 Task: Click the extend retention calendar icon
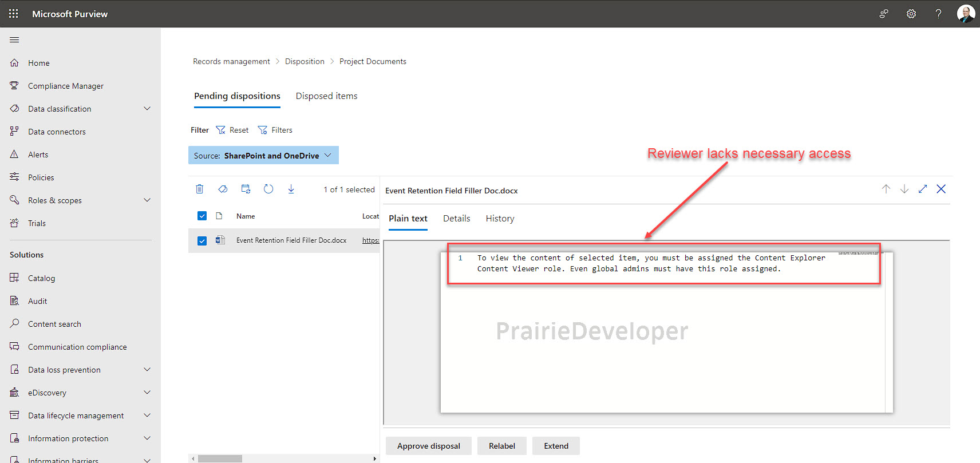point(246,189)
